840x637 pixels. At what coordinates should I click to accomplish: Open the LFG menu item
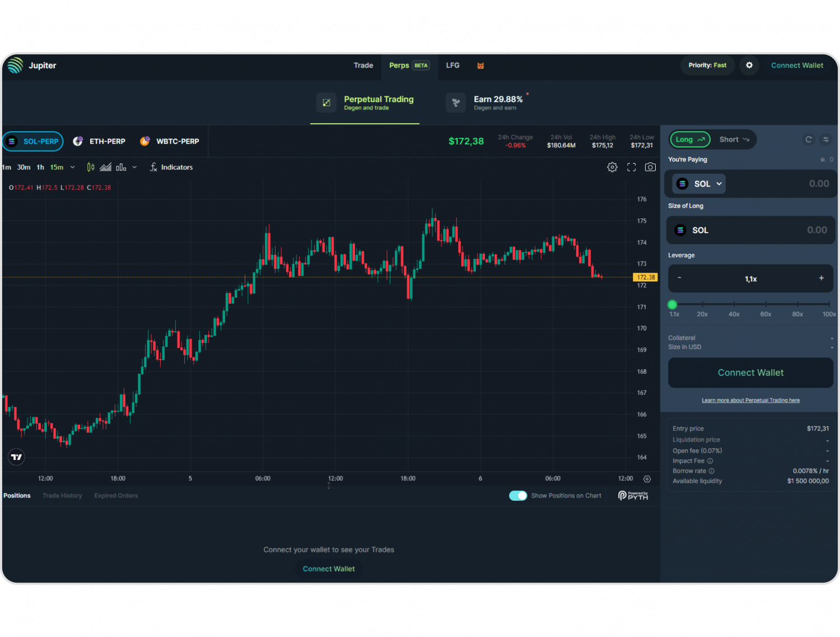pyautogui.click(x=452, y=66)
